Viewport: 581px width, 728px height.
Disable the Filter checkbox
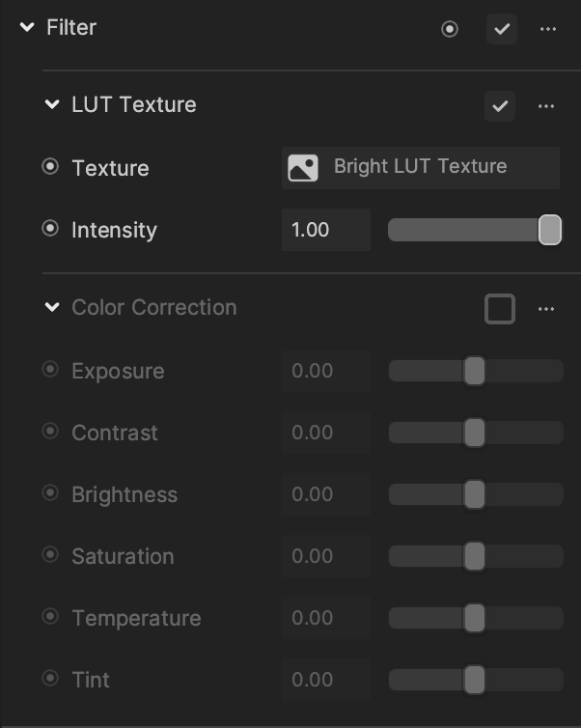click(x=502, y=29)
